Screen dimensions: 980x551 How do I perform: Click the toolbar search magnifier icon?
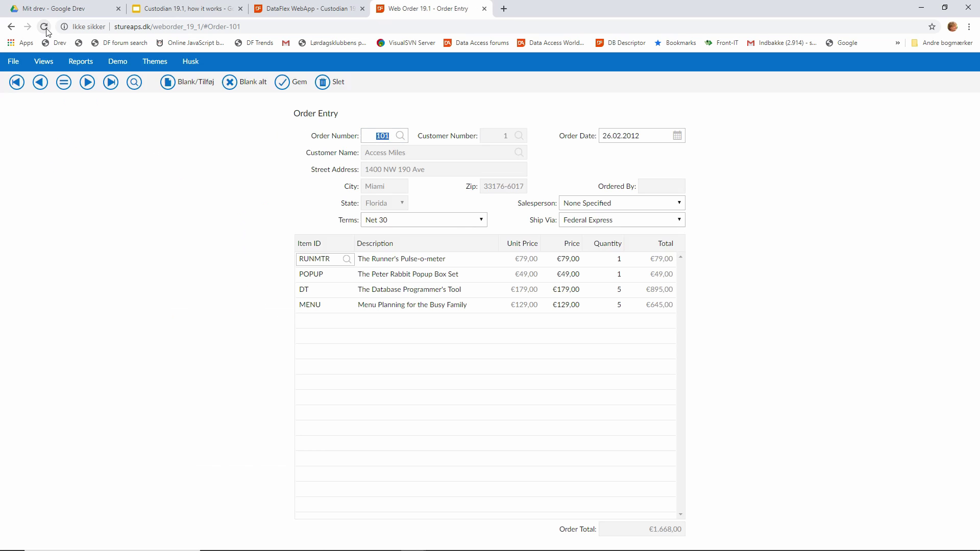pyautogui.click(x=134, y=82)
